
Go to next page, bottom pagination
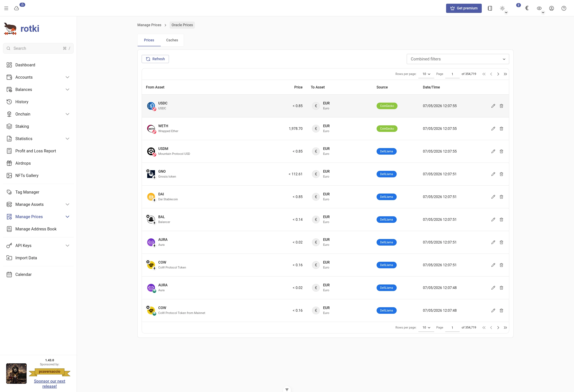[498, 328]
